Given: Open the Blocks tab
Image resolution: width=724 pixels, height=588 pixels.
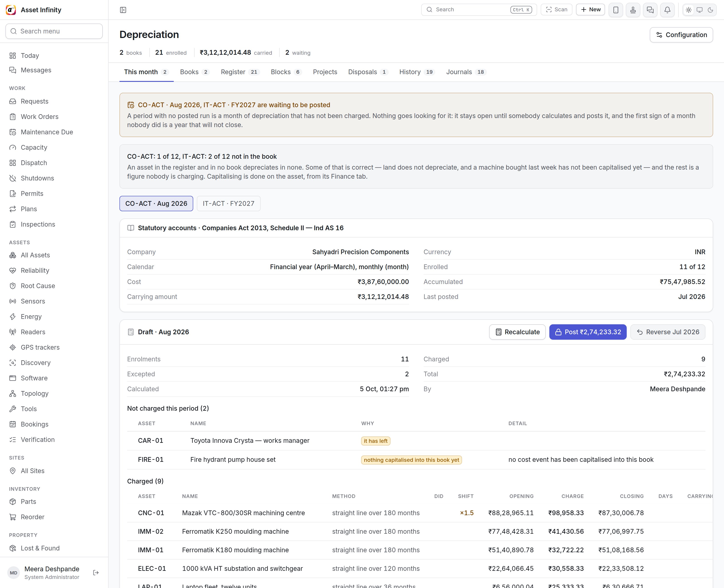Looking at the screenshot, I should click(286, 72).
